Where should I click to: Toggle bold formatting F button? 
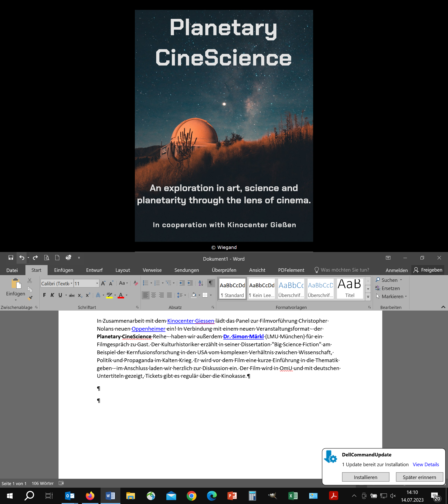coord(44,295)
